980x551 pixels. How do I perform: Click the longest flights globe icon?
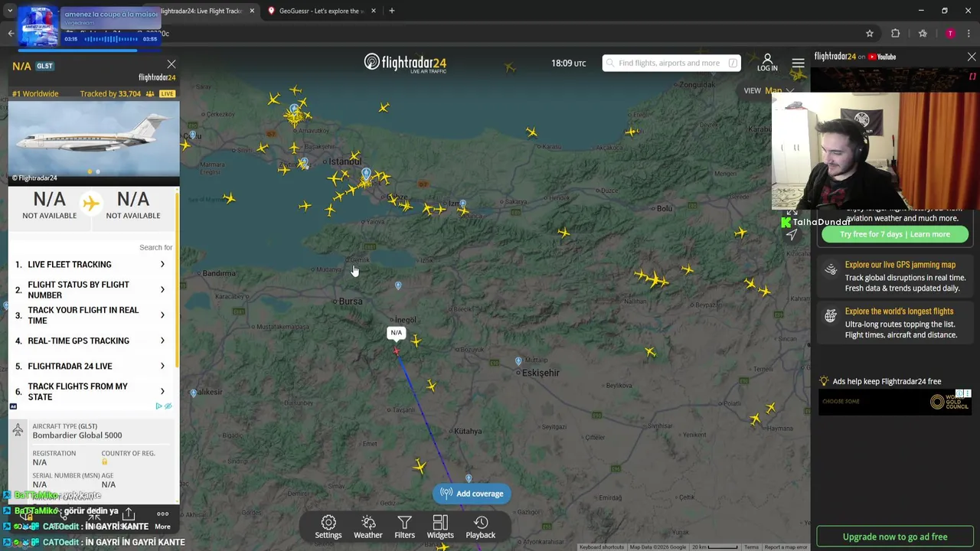[831, 316]
